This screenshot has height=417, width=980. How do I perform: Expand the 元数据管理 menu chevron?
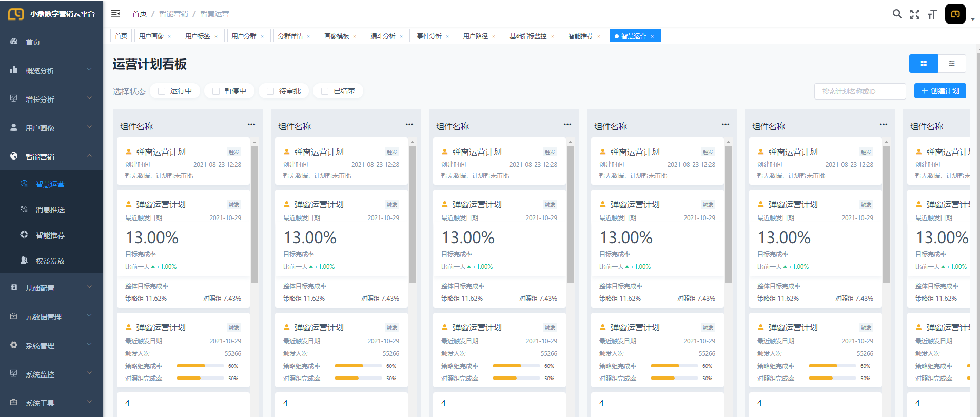point(89,316)
